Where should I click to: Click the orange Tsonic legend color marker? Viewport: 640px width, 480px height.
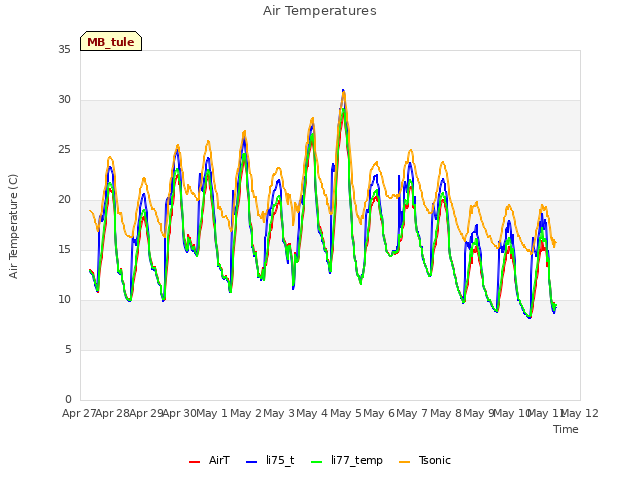[x=404, y=462]
